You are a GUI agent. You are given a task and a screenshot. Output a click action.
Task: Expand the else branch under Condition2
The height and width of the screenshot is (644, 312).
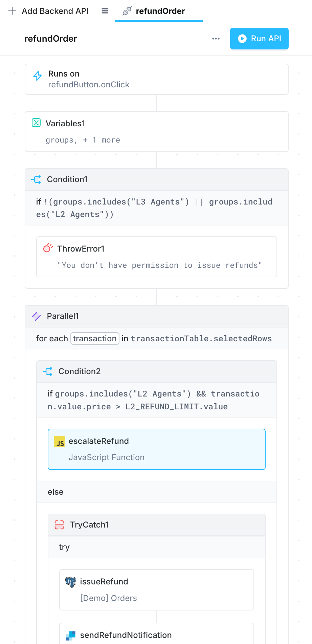pos(55,492)
